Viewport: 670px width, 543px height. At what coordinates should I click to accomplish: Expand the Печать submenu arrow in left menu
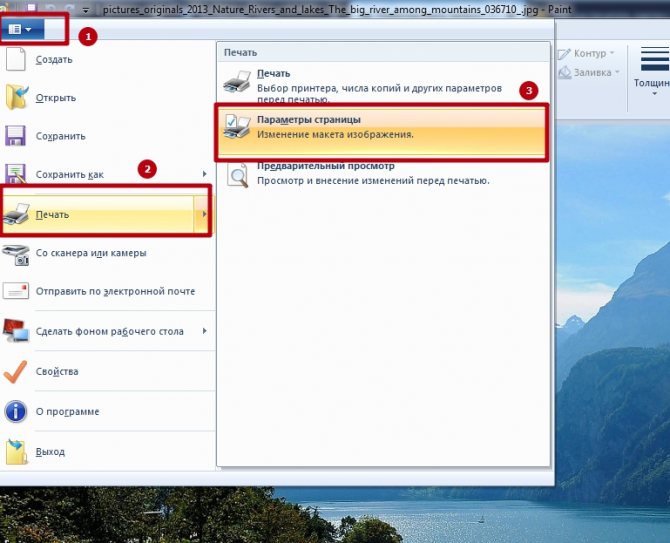click(204, 215)
